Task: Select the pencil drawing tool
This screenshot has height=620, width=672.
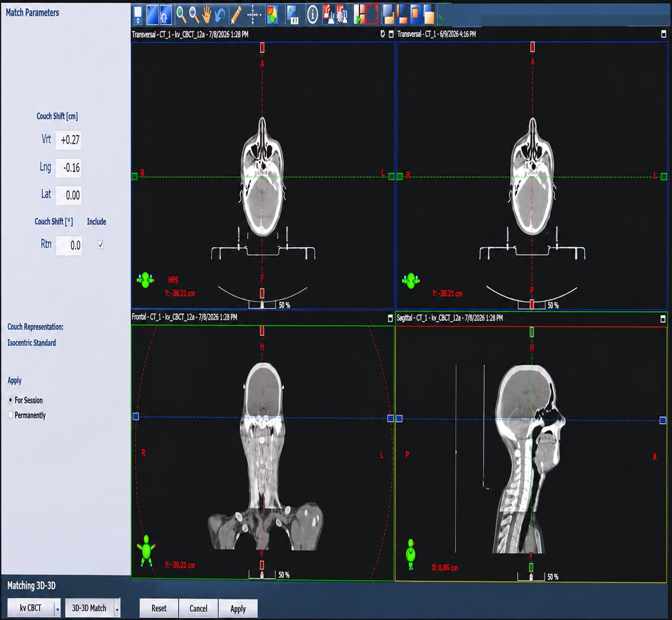Action: [236, 15]
